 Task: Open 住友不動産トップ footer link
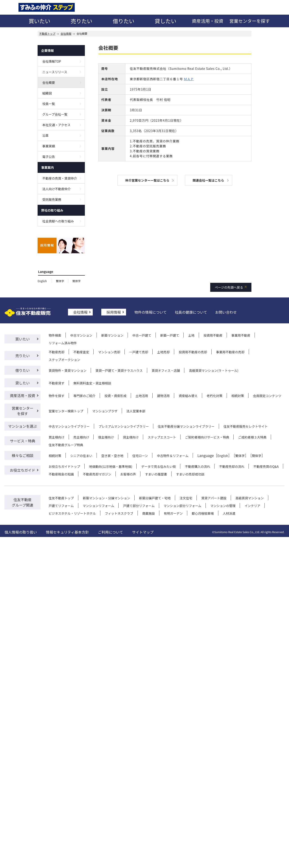(61, 498)
